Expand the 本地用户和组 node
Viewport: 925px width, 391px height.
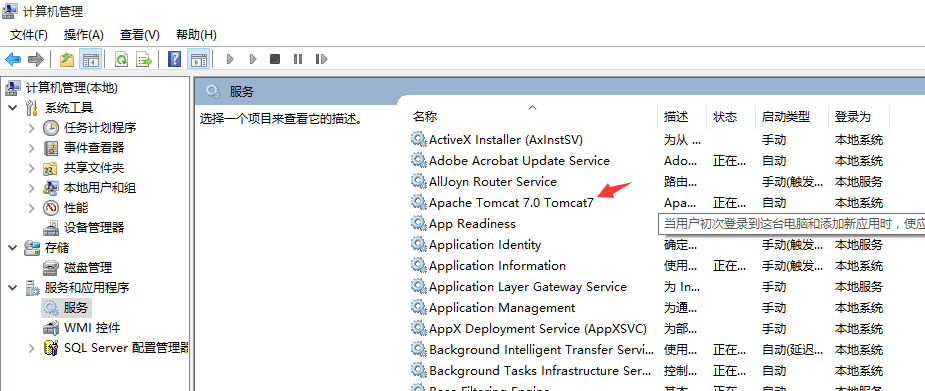pyautogui.click(x=32, y=188)
